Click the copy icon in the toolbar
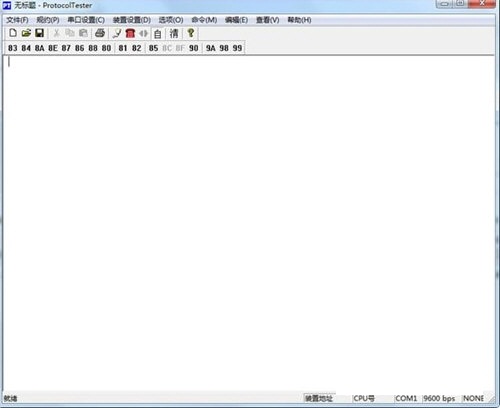Viewport: 500px width, 408px height. click(x=70, y=33)
